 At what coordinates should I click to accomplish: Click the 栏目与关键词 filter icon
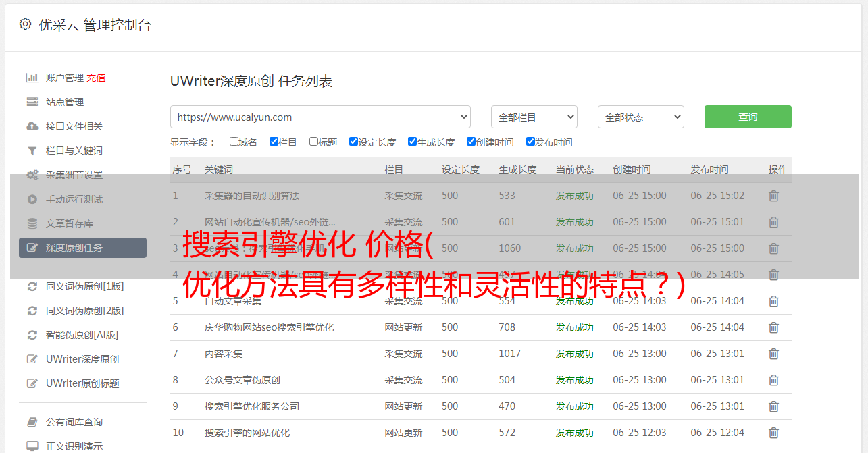tap(32, 151)
